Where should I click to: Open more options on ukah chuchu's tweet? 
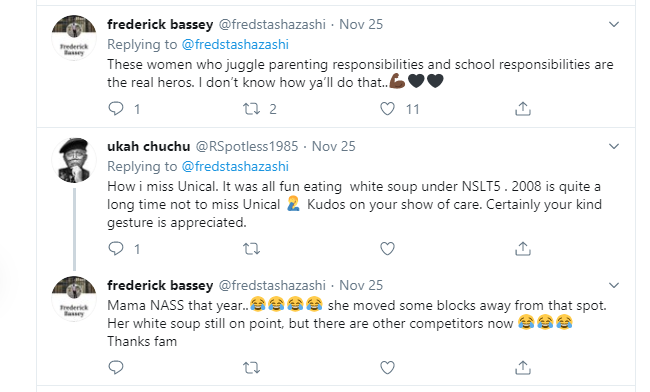[614, 146]
